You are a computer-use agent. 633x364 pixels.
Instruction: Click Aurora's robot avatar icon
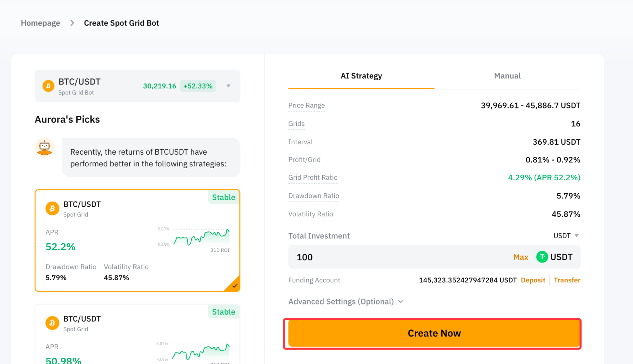(44, 147)
